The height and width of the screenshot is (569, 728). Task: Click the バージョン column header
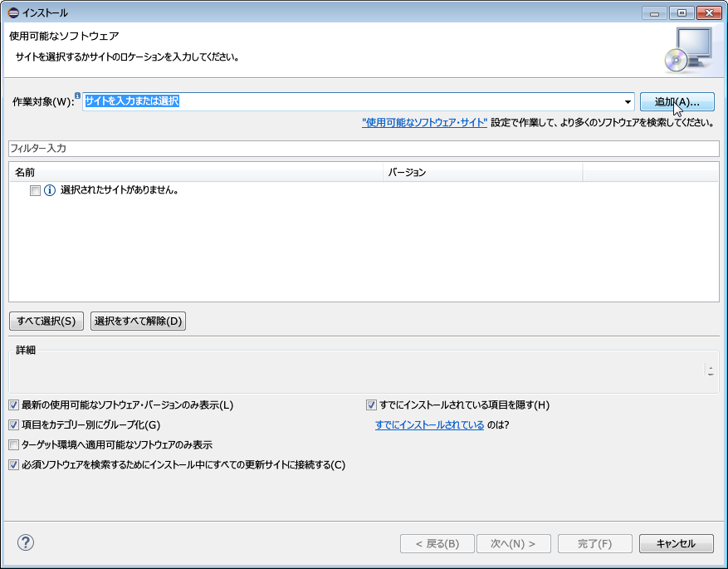(483, 172)
